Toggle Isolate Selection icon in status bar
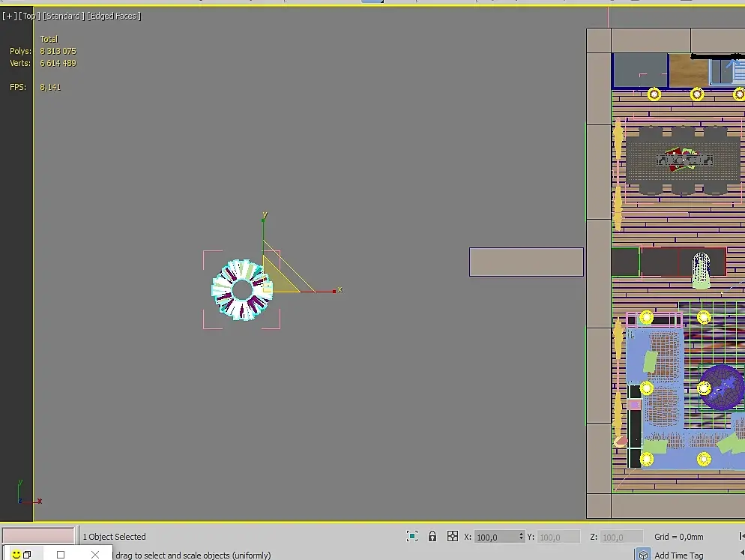This screenshot has height=560, width=745. click(x=412, y=536)
